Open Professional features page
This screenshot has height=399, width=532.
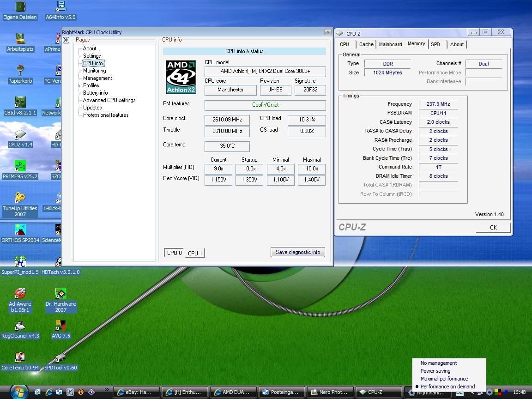pyautogui.click(x=106, y=115)
